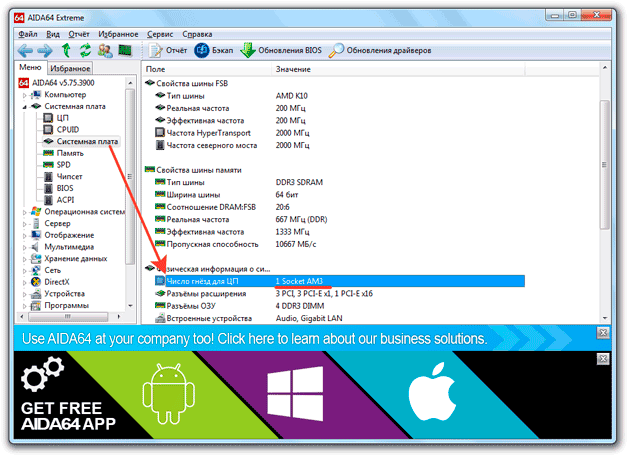Click the Устройства tree icon
Screen dimensions: 628x456
tap(36, 294)
